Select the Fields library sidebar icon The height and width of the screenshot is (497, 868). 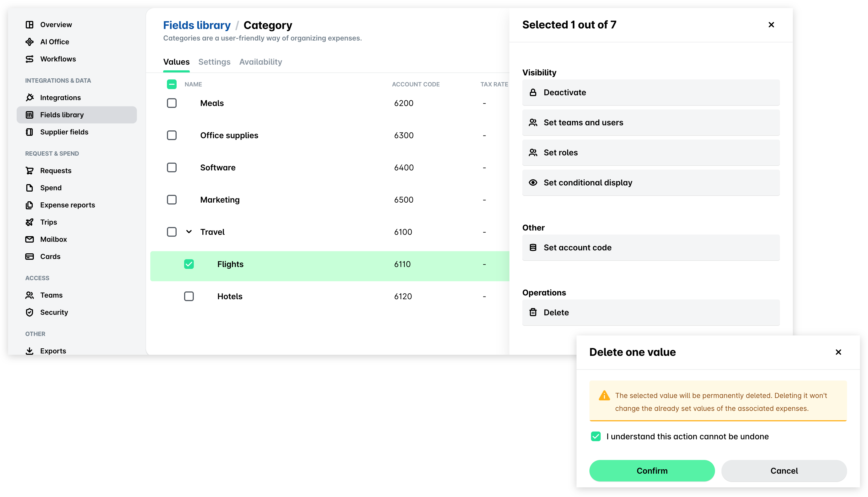[x=30, y=115]
